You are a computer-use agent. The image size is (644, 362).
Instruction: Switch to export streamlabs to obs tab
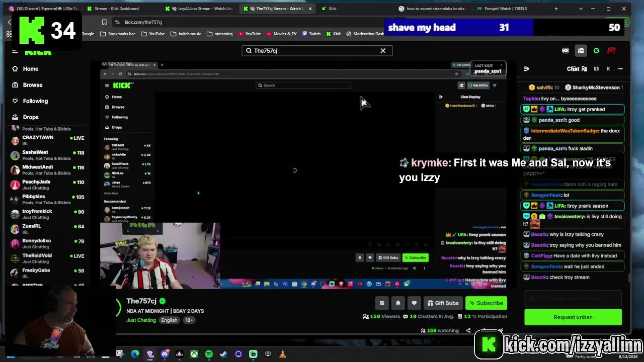point(432,9)
